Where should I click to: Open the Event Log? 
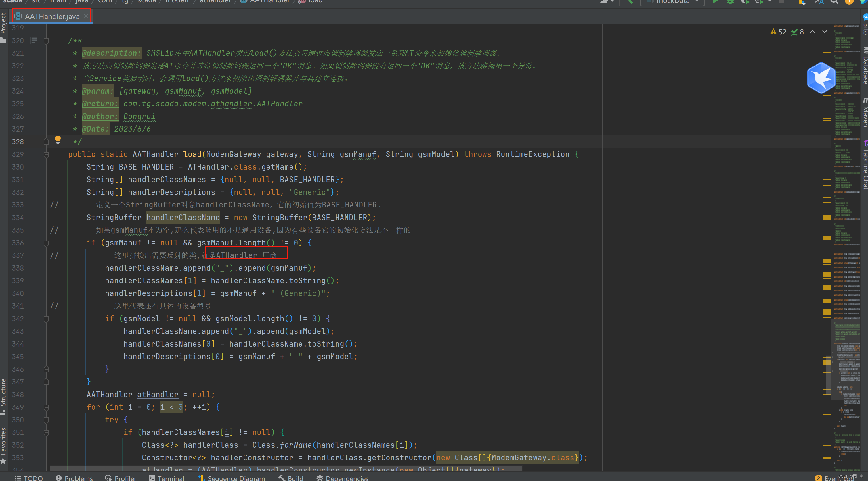[x=835, y=478]
